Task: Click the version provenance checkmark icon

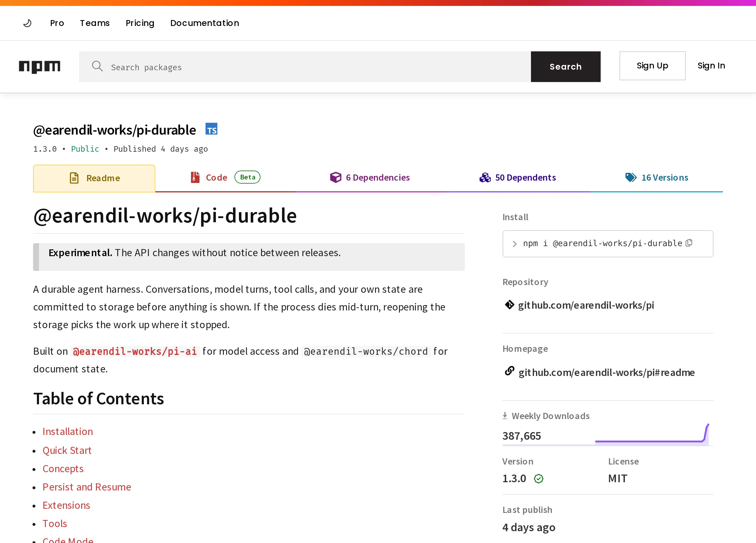Action: pos(538,479)
